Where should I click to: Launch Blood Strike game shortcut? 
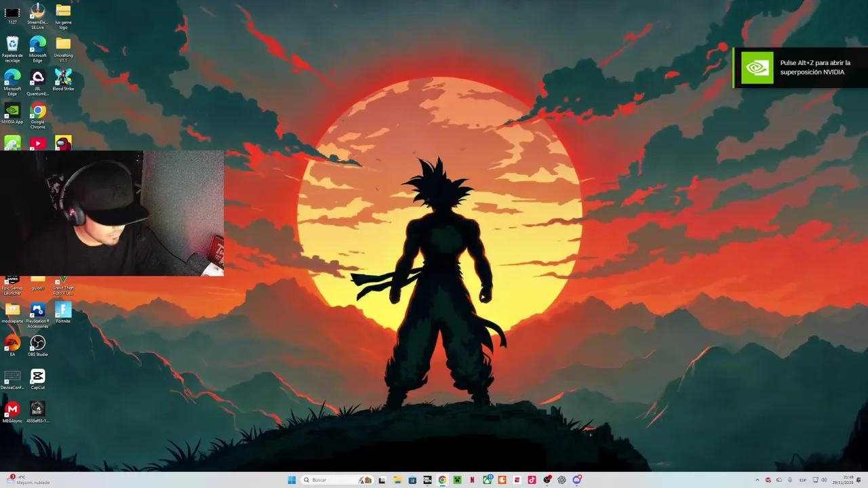pyautogui.click(x=63, y=81)
